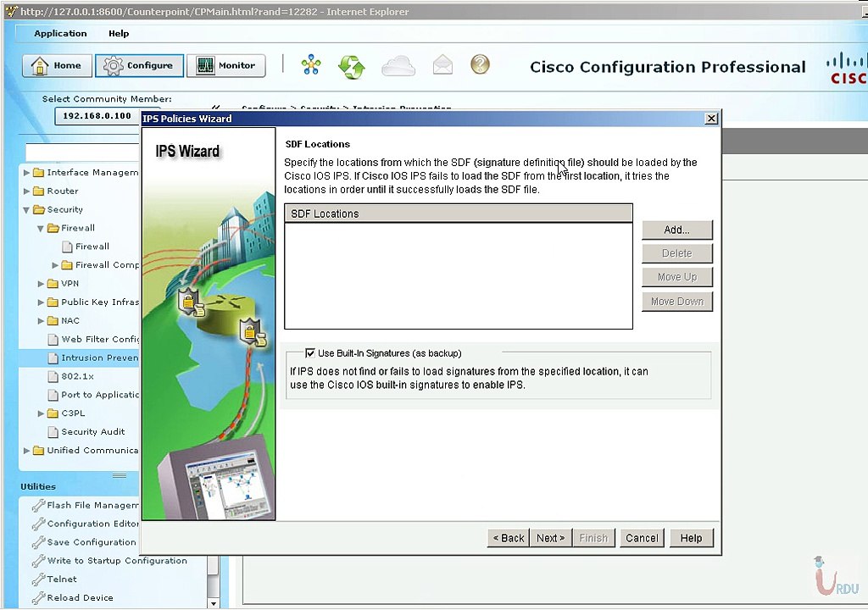Click the Finish button
Viewport: 868px width, 610px height.
click(593, 538)
